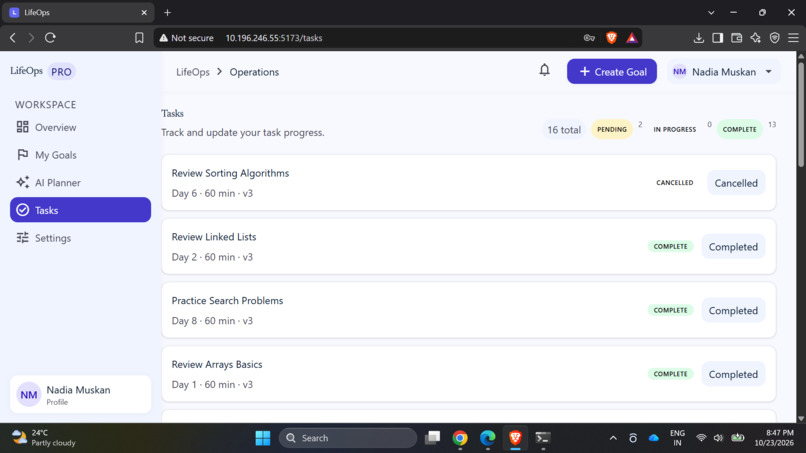Click the Review Sorting Algorithms task title
This screenshot has width=806, height=453.
click(230, 173)
